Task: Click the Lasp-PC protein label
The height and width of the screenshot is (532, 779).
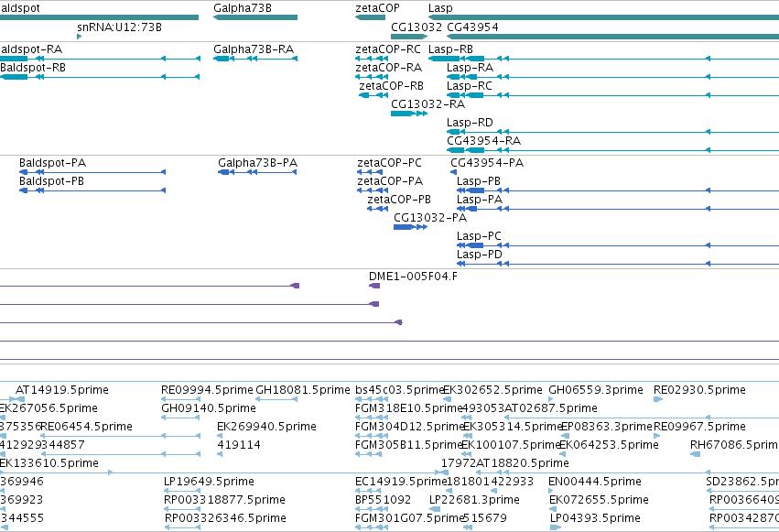Action: tap(479, 236)
